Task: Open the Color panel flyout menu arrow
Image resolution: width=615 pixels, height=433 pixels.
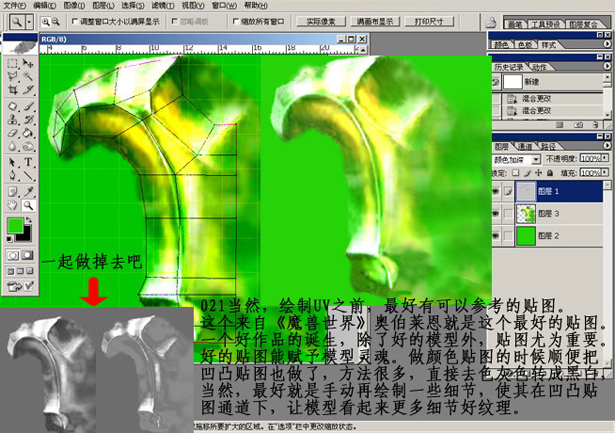Action: point(607,44)
